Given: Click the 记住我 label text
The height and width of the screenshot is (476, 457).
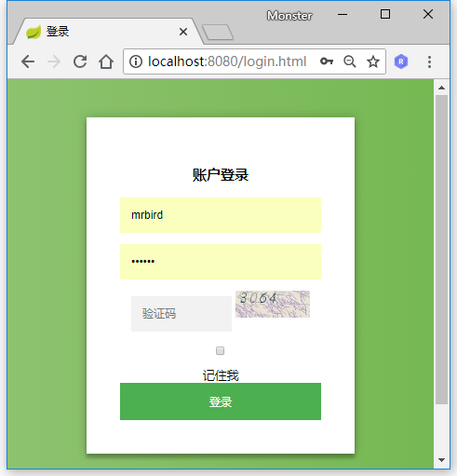Looking at the screenshot, I should [221, 375].
